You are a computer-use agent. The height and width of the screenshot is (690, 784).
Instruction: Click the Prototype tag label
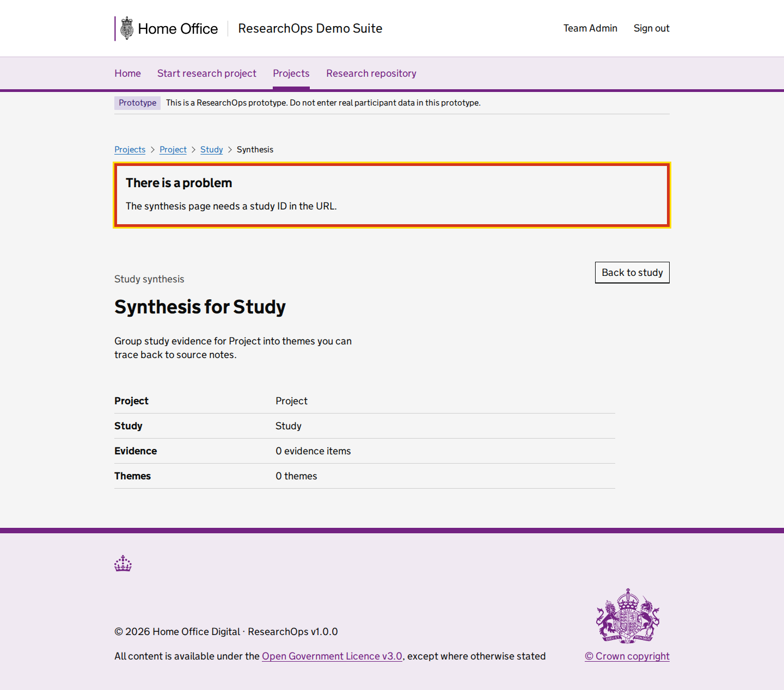coord(137,103)
